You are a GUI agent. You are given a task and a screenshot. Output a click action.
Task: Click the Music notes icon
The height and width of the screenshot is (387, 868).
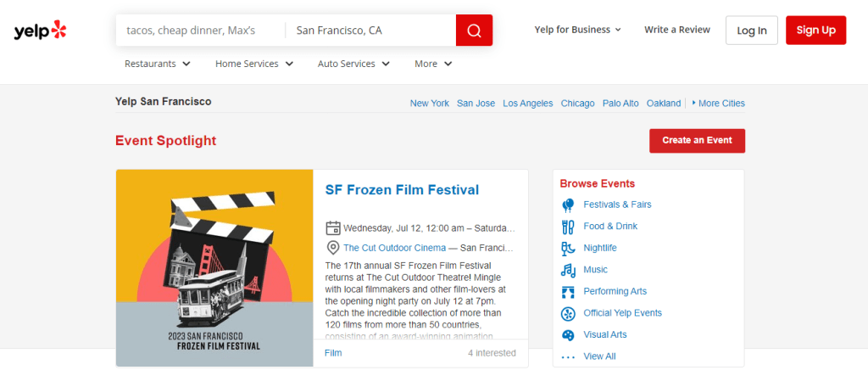(x=568, y=270)
